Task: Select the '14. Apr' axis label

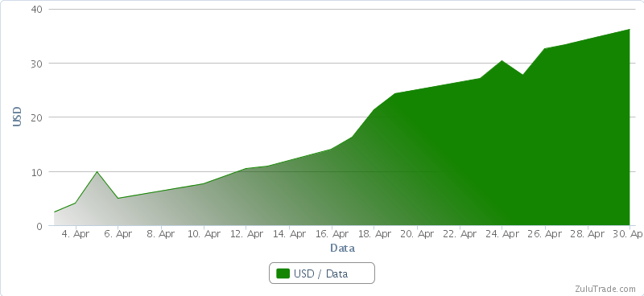Action: (x=289, y=234)
